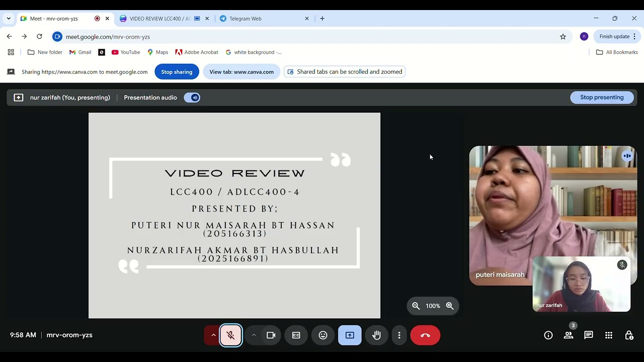Screen dimensions: 644x362
Task: Close the Telegram Web tab
Action: click(307, 19)
